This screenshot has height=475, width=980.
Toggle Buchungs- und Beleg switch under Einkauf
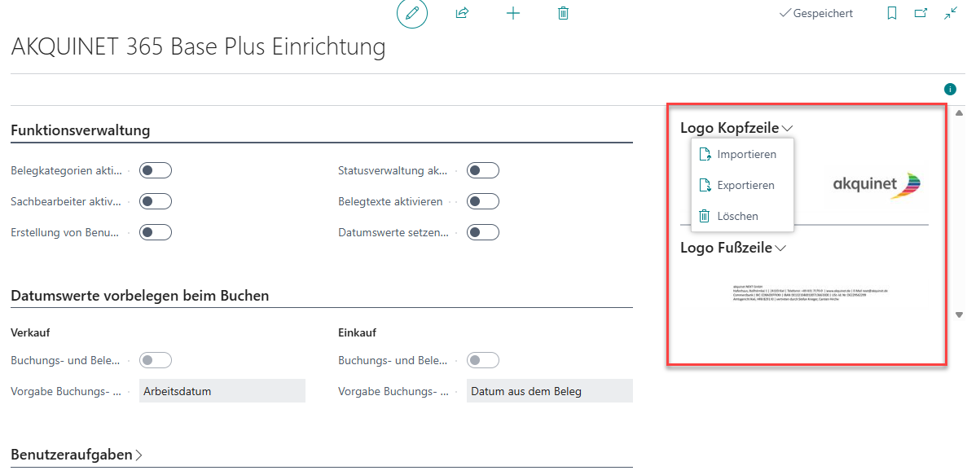pos(483,360)
